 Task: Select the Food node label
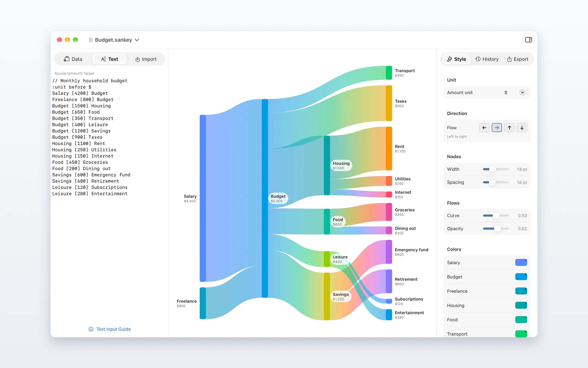pyautogui.click(x=338, y=222)
